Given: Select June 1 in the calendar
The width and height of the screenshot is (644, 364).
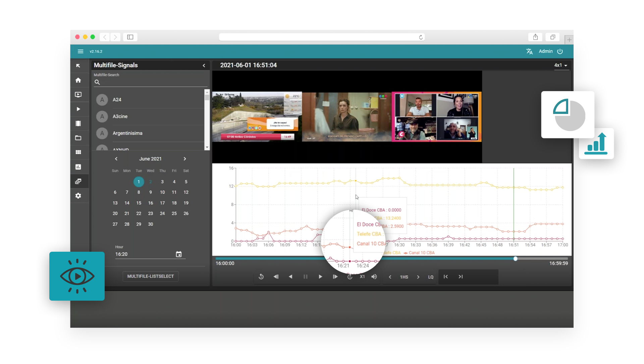Looking at the screenshot, I should [139, 182].
